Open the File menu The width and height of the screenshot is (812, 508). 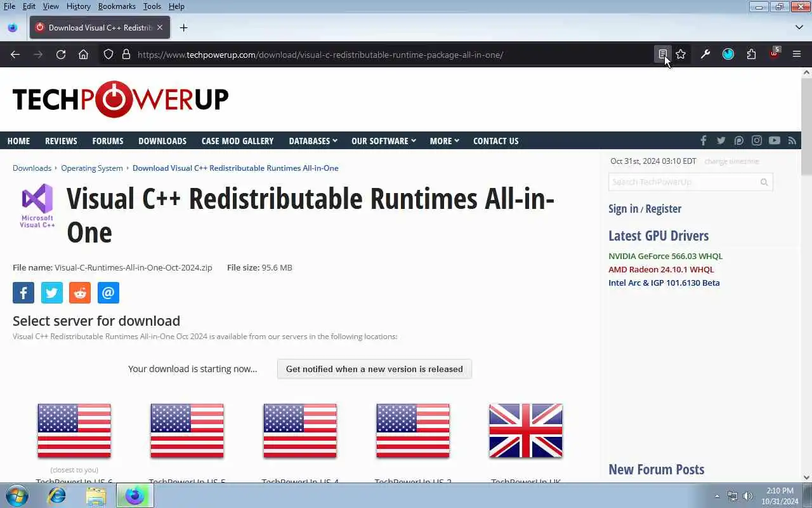pos(10,6)
